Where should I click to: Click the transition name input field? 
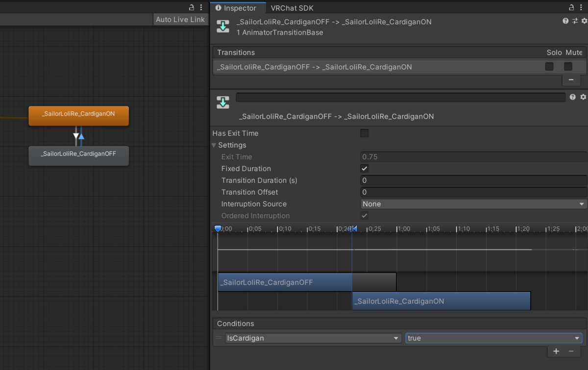(x=401, y=97)
